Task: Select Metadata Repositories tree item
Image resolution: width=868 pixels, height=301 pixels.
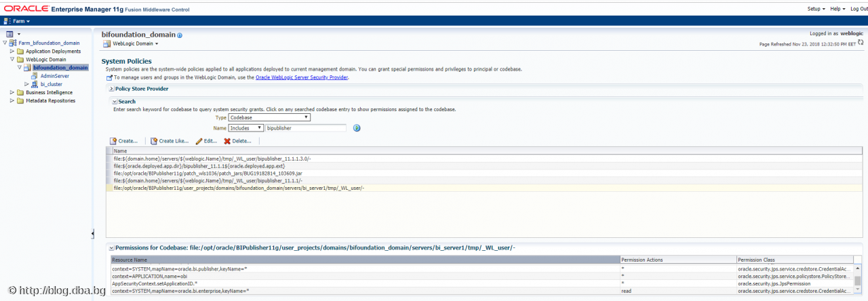Action: 51,100
